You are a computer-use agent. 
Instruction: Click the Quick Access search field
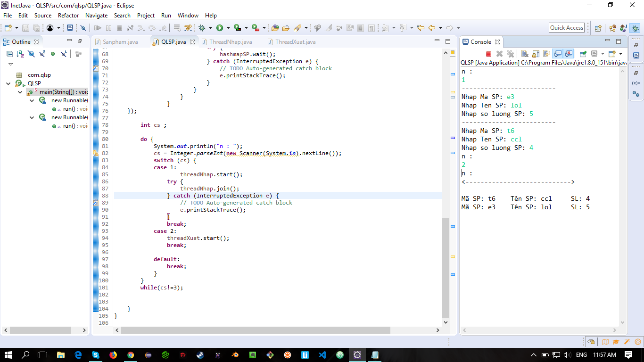pos(566,28)
